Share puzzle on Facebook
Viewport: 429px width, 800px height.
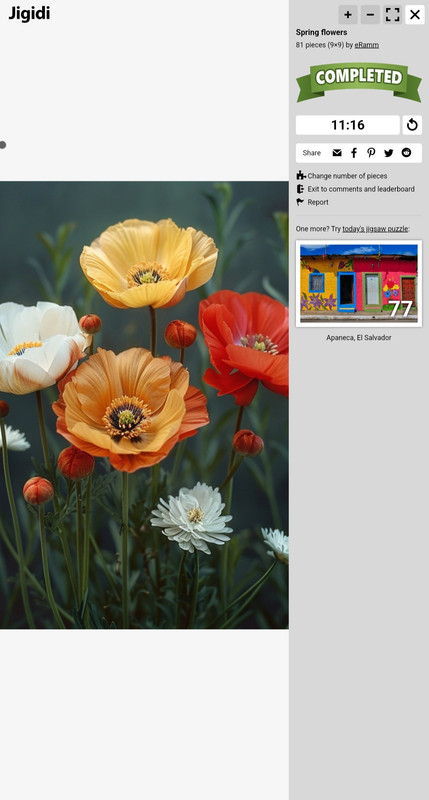354,153
